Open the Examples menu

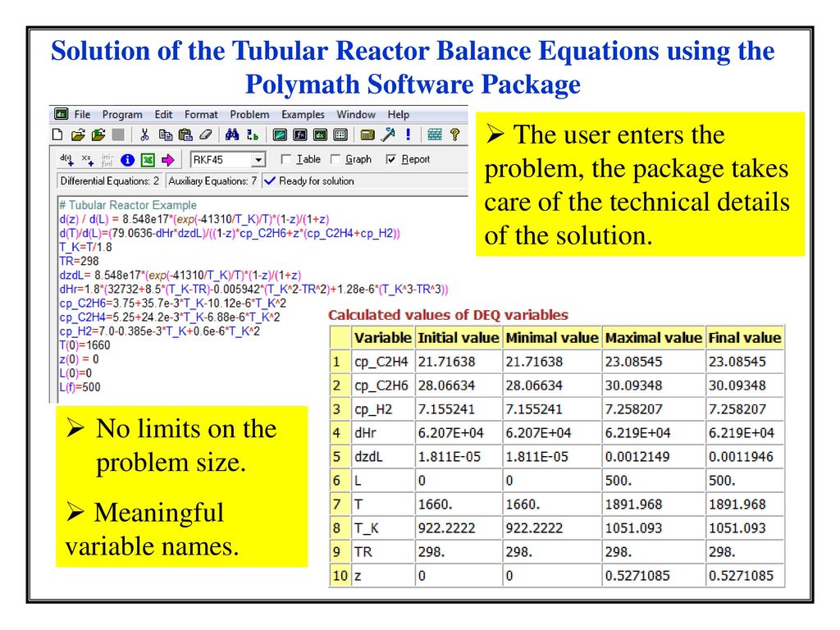pyautogui.click(x=303, y=115)
